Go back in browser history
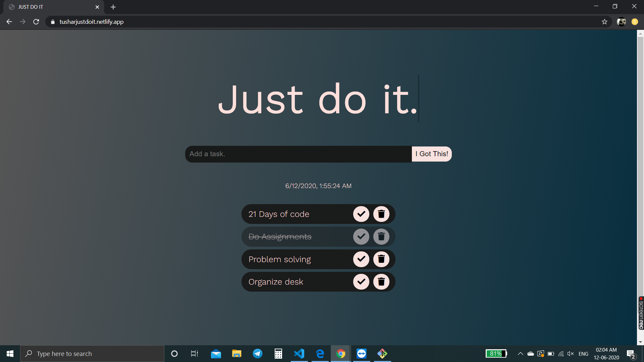The image size is (644, 362). [9, 22]
